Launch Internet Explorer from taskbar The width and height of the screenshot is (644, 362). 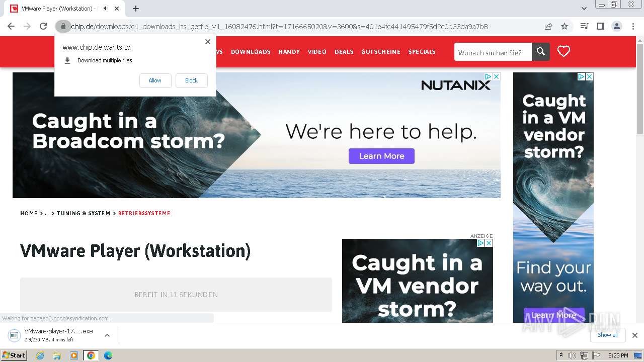point(40,355)
